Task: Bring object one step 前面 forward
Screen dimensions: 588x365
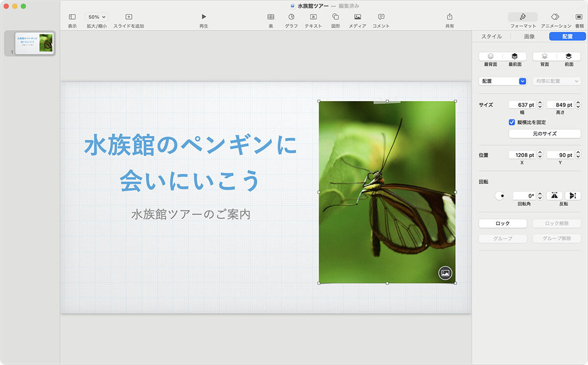Action: [x=568, y=56]
